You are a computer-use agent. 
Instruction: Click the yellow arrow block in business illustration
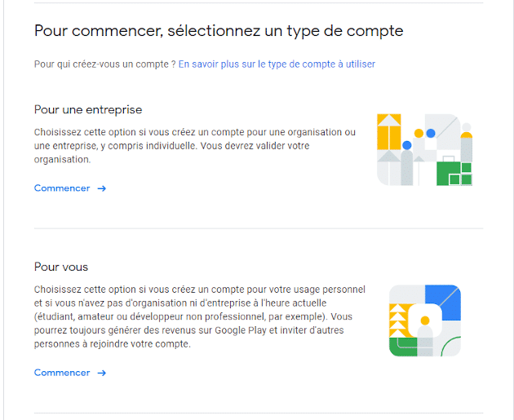pyautogui.click(x=388, y=132)
